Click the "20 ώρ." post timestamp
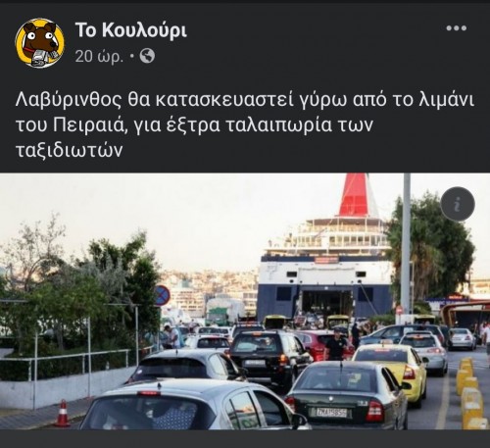This screenshot has height=448, width=490. pyautogui.click(x=99, y=56)
